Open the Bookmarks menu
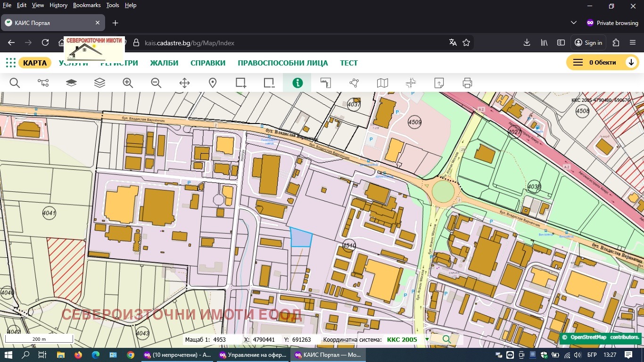This screenshot has height=362, width=644. 87,5
